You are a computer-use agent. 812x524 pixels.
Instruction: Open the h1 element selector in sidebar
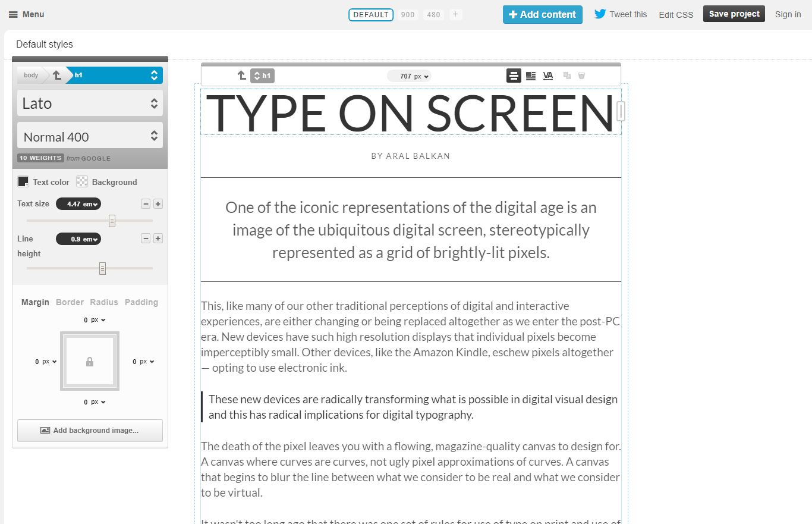114,75
